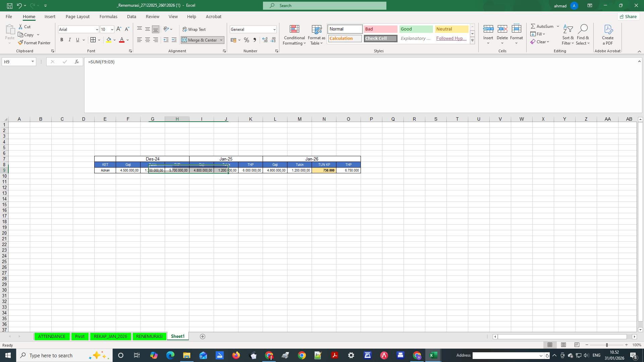Open the Number Format dropdown
The width and height of the screenshot is (644, 362).
(x=275, y=29)
